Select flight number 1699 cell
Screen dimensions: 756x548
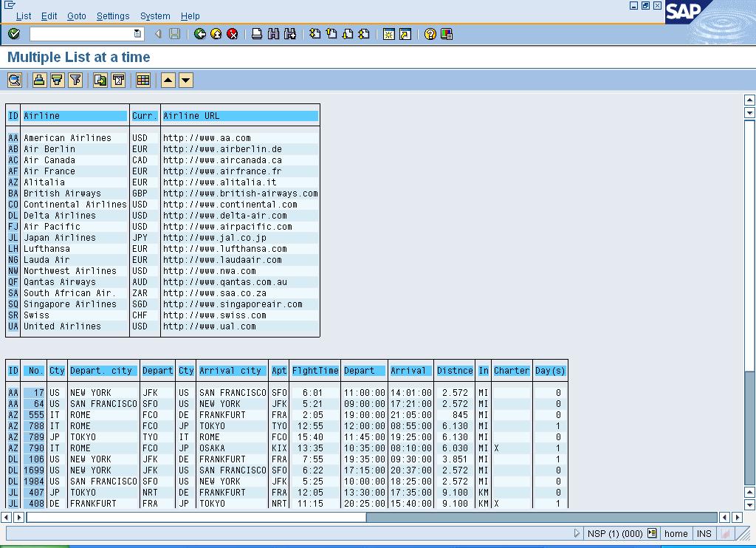point(33,470)
